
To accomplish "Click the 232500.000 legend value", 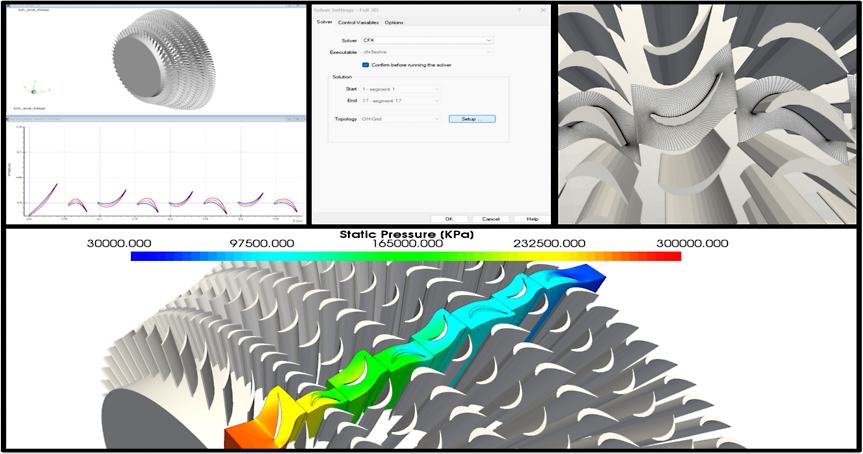I will (x=549, y=243).
